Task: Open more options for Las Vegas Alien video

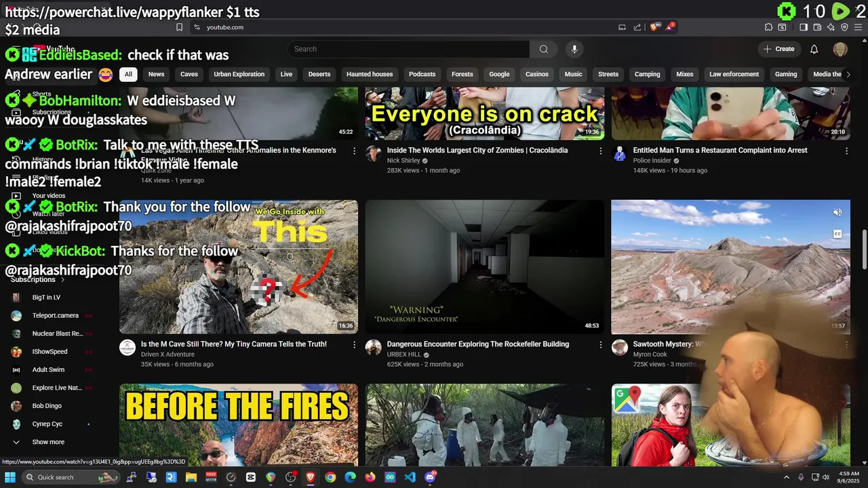Action: tap(354, 151)
